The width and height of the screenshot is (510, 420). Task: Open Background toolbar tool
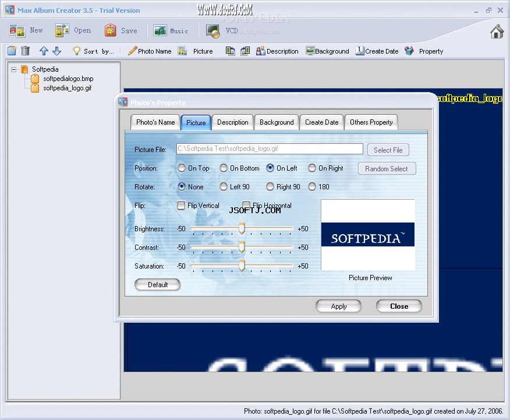(x=327, y=51)
